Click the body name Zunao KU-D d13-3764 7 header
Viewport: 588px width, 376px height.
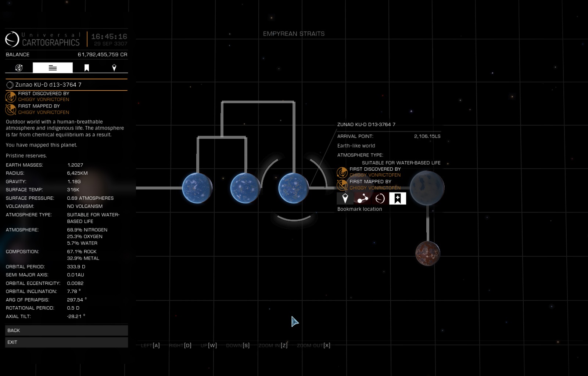[x=49, y=85]
